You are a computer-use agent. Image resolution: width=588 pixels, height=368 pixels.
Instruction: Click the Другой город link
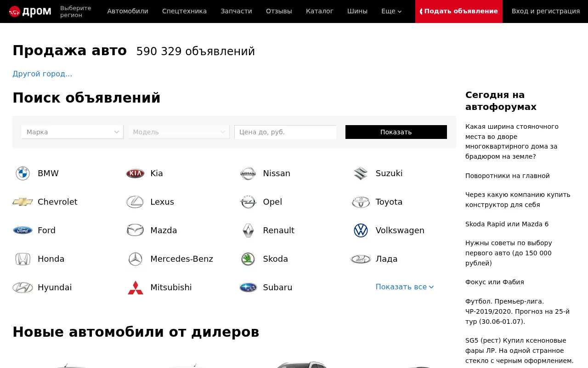click(x=42, y=74)
